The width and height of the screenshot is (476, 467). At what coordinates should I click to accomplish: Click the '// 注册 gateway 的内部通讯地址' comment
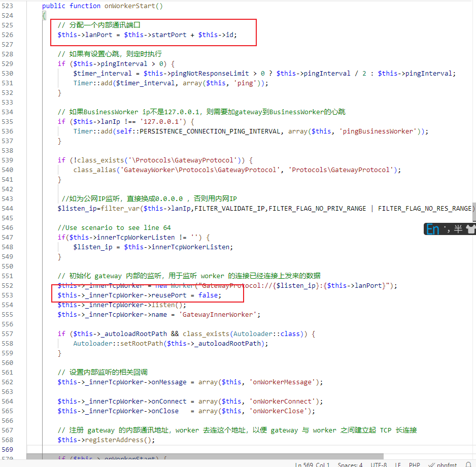click(237, 430)
